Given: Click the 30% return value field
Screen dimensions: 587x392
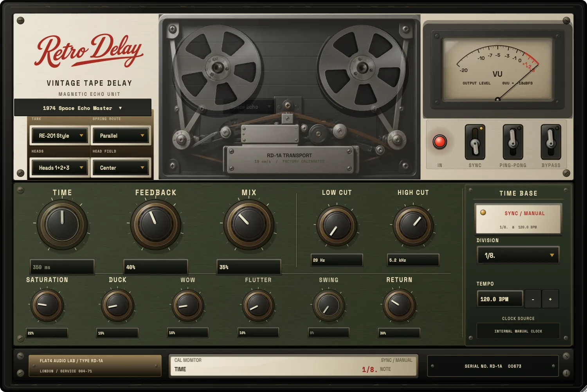Looking at the screenshot, I should (399, 333).
